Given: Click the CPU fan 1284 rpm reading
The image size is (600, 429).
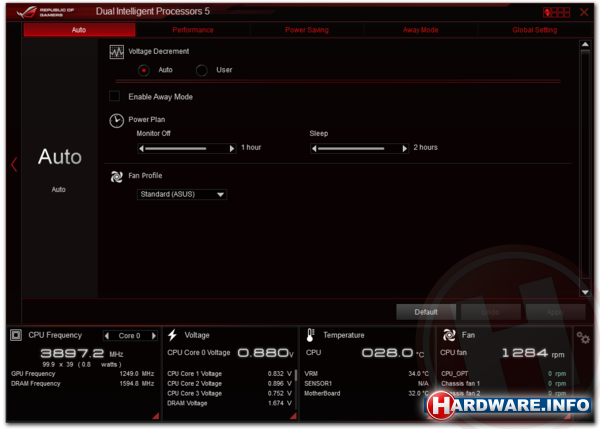Looking at the screenshot, I should pos(533,353).
